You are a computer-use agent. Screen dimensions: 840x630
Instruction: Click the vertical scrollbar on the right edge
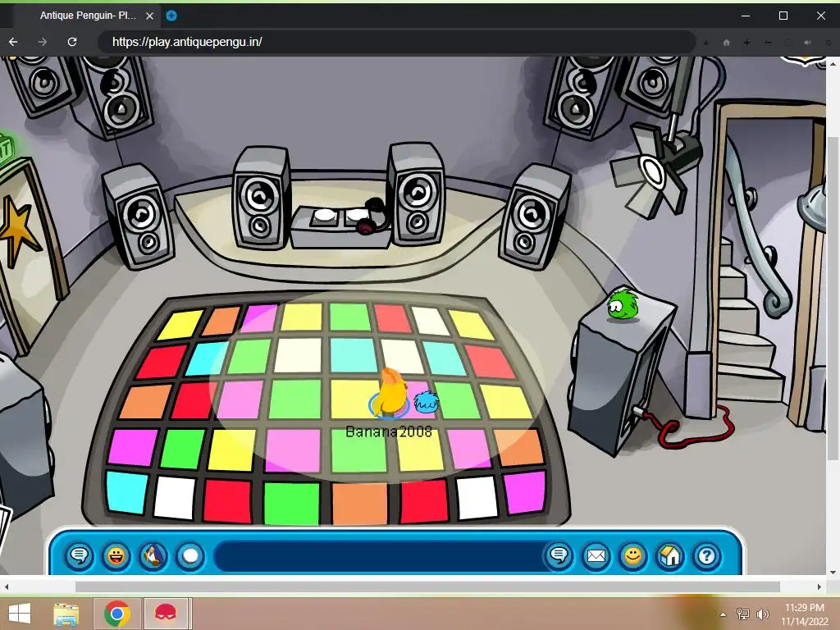833,297
